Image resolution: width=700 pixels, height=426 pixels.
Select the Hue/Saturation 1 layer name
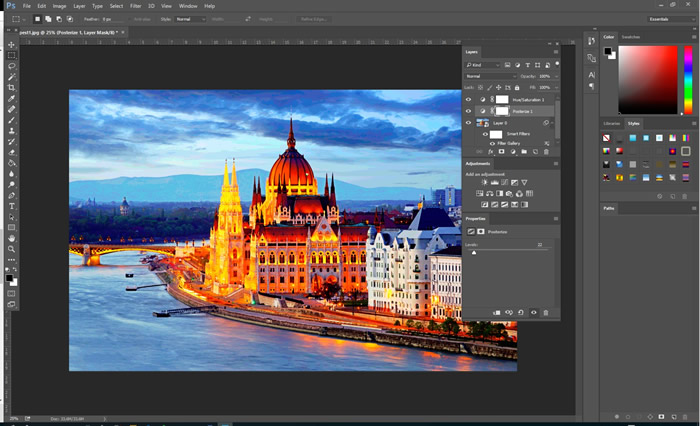pyautogui.click(x=528, y=100)
